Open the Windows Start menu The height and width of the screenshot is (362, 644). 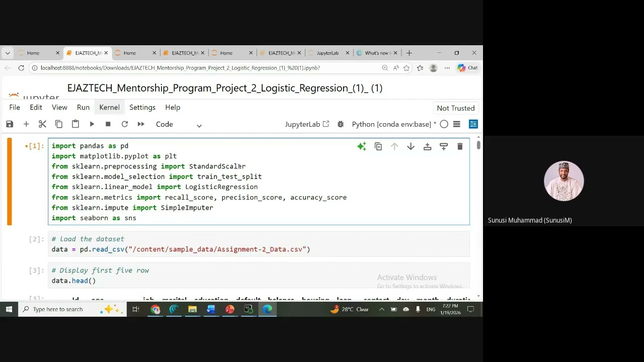9,309
